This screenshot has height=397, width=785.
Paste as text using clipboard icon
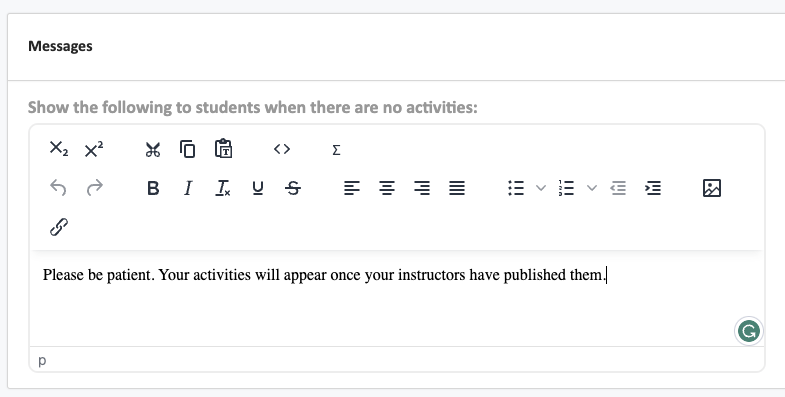pos(223,149)
